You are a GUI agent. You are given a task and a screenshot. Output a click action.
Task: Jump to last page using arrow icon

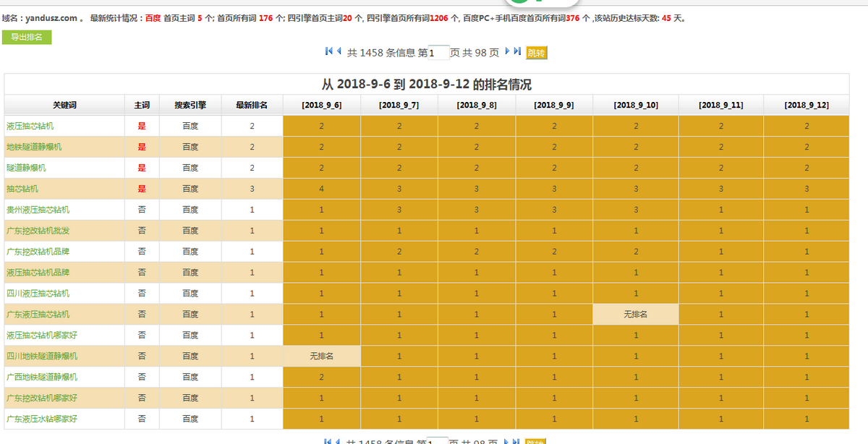[517, 51]
